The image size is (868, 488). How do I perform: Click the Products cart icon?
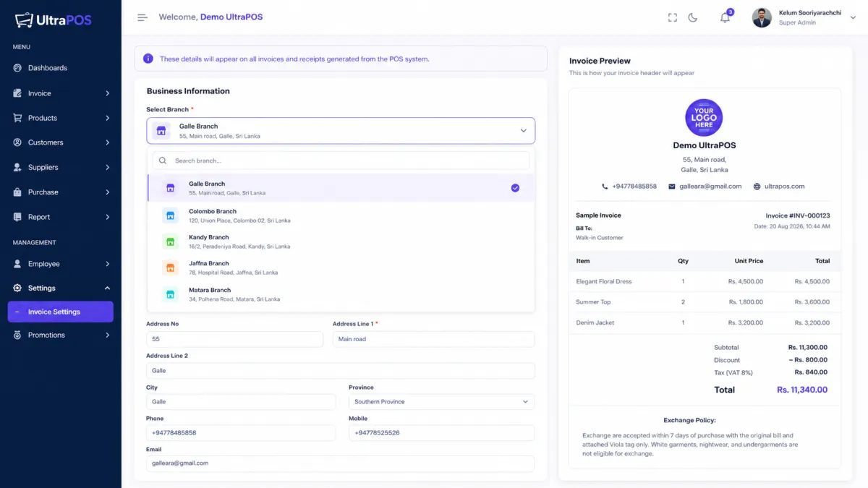pyautogui.click(x=17, y=118)
